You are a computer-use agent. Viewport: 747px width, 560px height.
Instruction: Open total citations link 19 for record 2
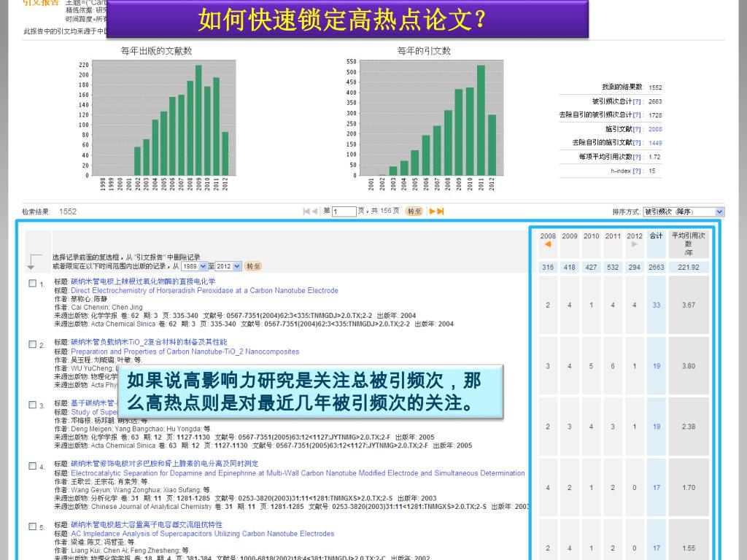tap(656, 366)
